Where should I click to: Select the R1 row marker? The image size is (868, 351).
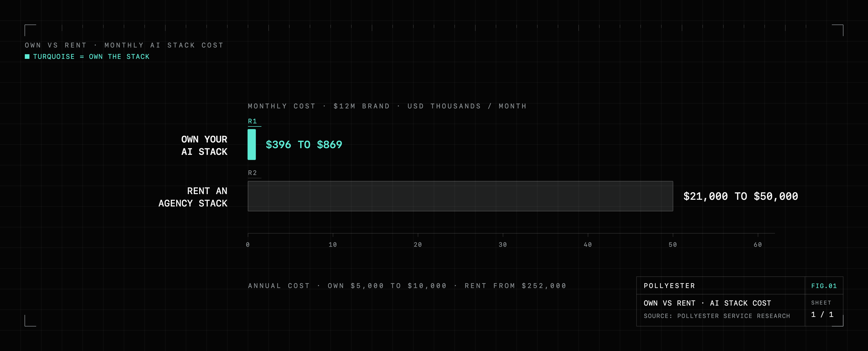pos(252,121)
